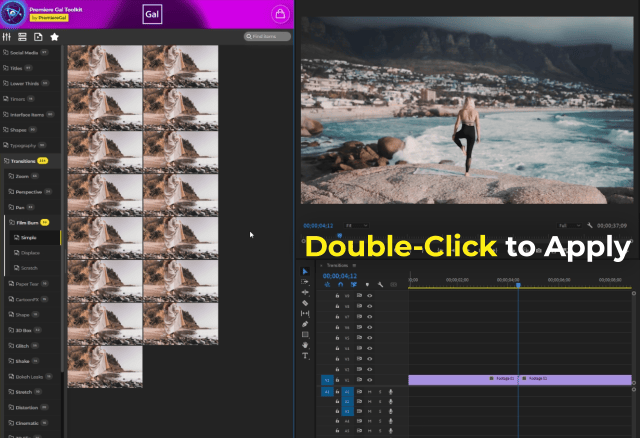Open the Shake transitions folder
This screenshot has height=438, width=640.
click(33, 361)
